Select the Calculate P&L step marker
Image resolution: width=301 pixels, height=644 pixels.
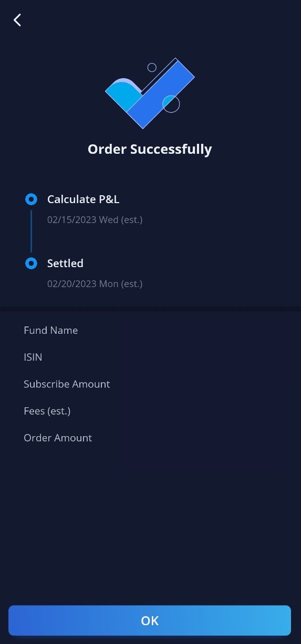tap(32, 199)
